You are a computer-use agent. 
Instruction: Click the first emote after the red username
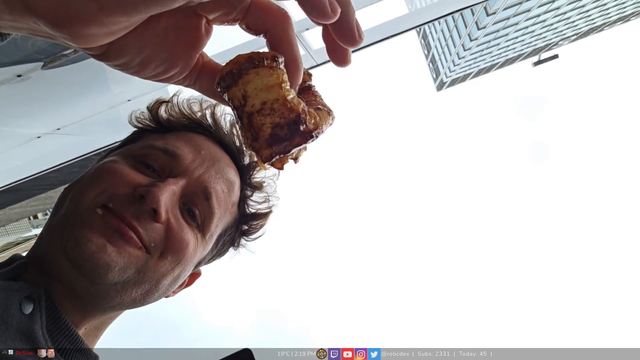[x=41, y=353]
